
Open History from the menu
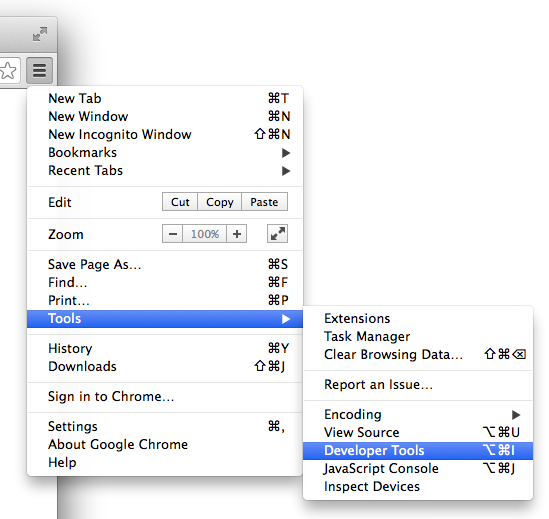point(165,348)
